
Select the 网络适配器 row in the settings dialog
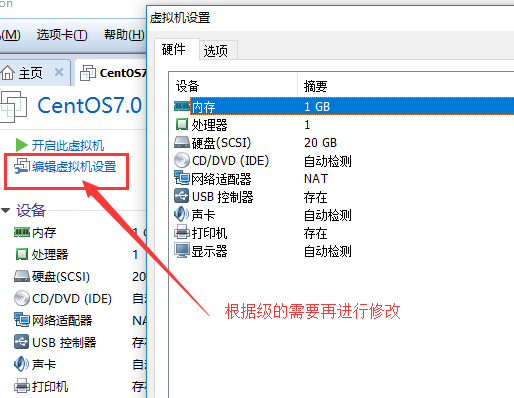343,178
